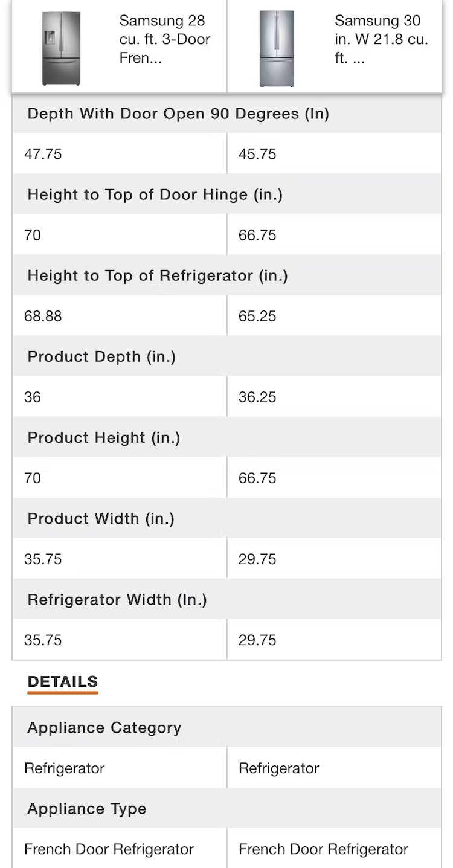Select the Height to Top of Refrigerator label
This screenshot has height=868, width=453.
tap(158, 276)
